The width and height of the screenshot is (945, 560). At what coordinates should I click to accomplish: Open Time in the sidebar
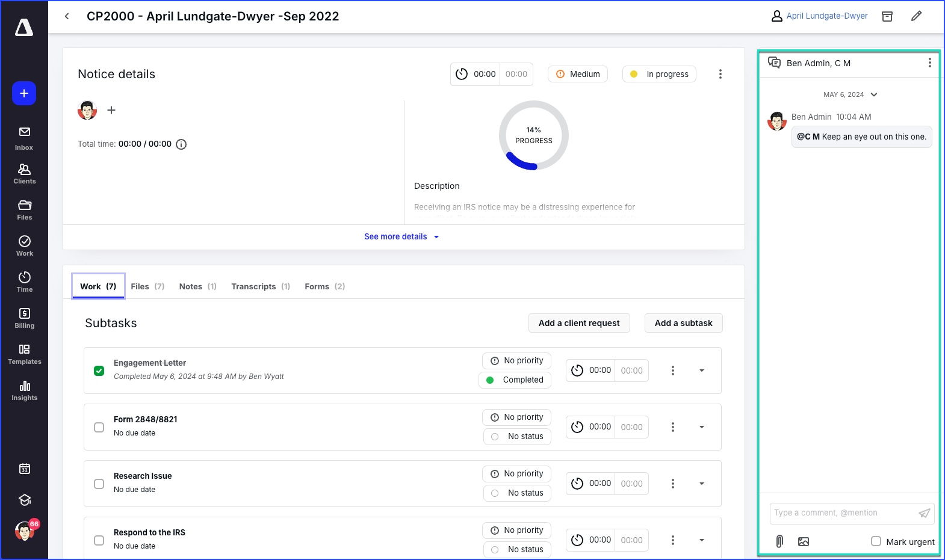(24, 282)
